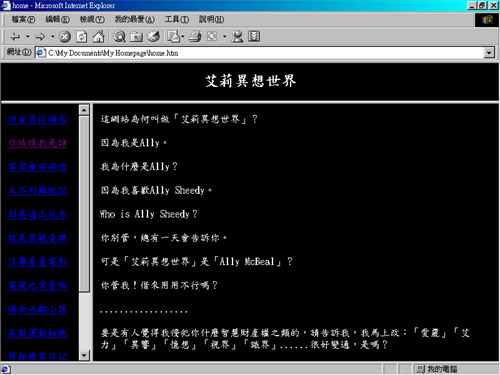Follow the visited purple sidebar link
500x375 pixels.
pos(38,143)
